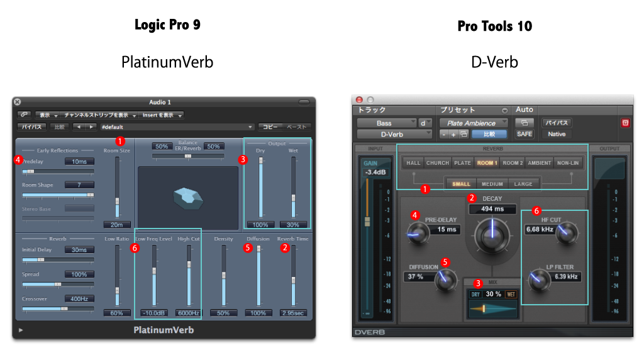Click the next preset right arrow

coord(91,127)
